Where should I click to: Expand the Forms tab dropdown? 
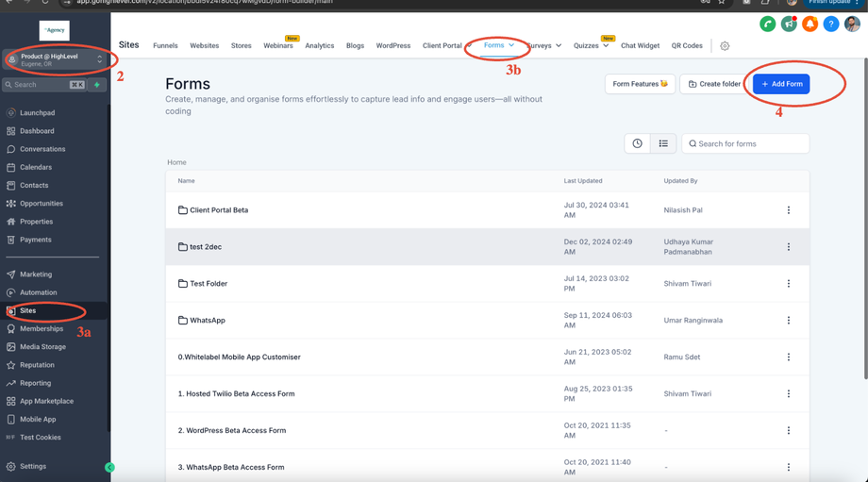click(x=511, y=45)
